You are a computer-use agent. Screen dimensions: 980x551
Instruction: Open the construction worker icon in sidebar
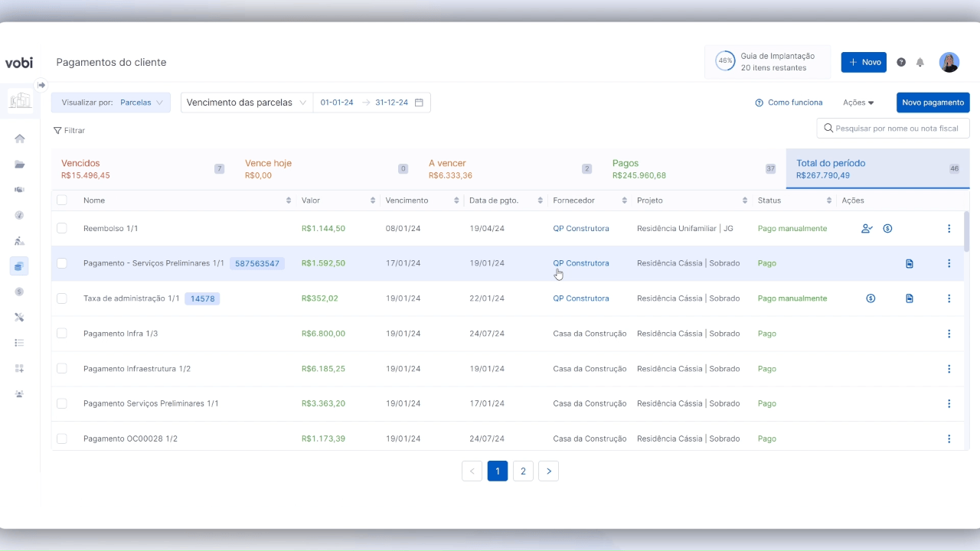pos(20,241)
